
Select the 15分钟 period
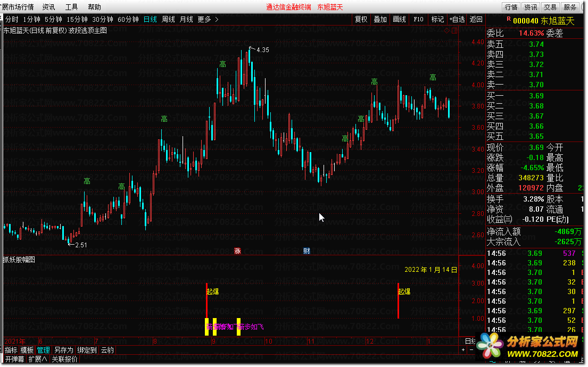point(77,19)
